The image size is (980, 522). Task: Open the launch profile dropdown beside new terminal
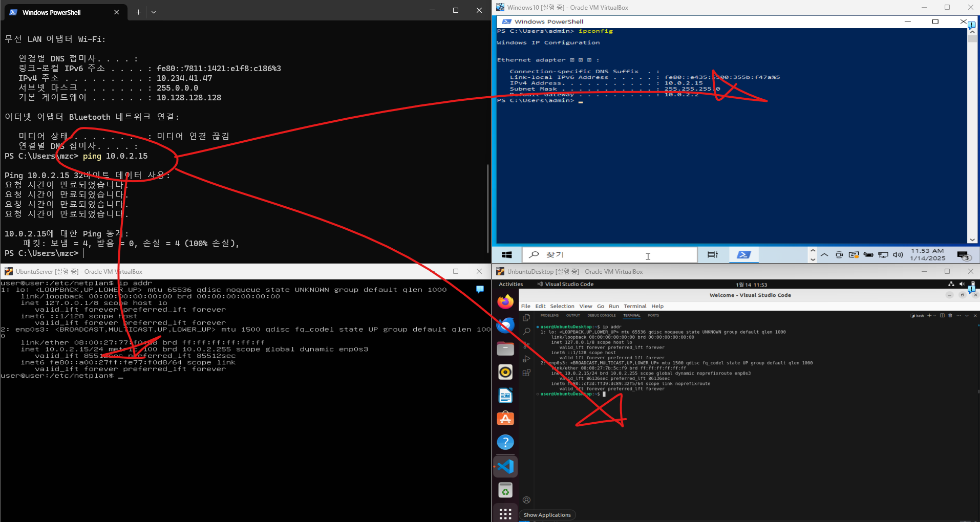[935, 316]
